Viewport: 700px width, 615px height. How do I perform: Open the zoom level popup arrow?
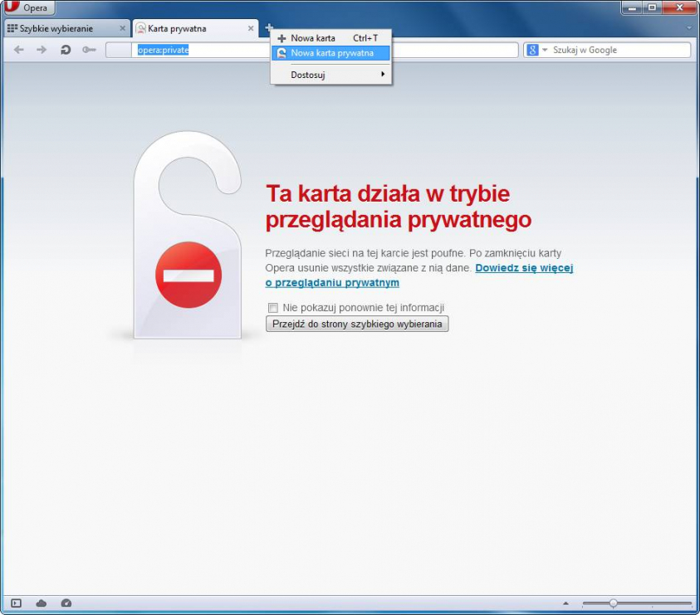pyautogui.click(x=565, y=603)
